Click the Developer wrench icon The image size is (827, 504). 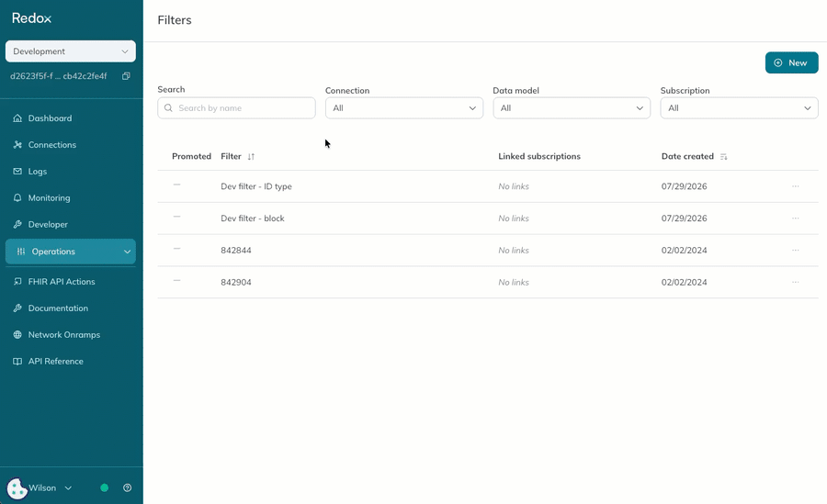click(17, 224)
